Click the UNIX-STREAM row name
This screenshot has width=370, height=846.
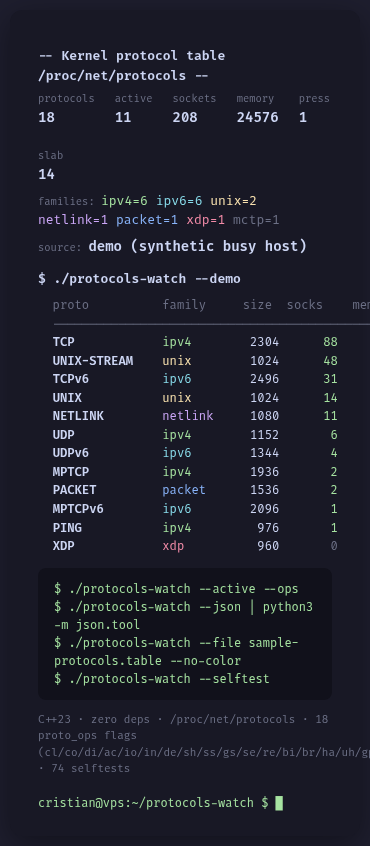pyautogui.click(x=93, y=360)
